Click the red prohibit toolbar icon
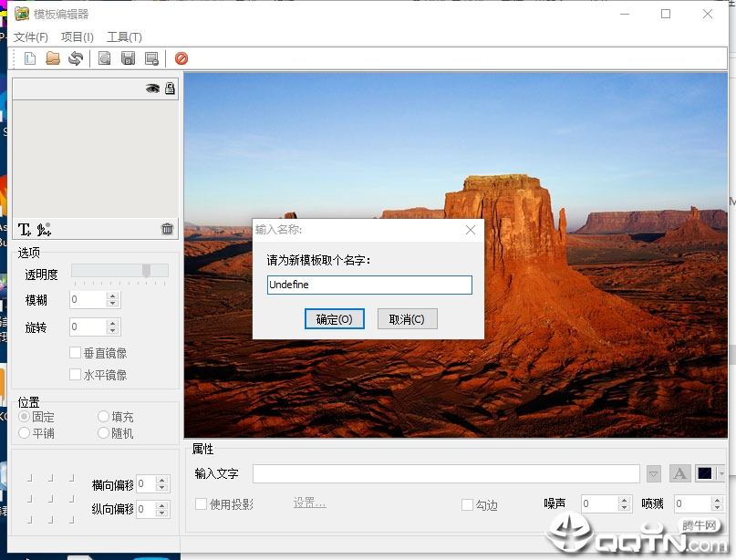Screen dimensions: 736x560 tap(181, 58)
